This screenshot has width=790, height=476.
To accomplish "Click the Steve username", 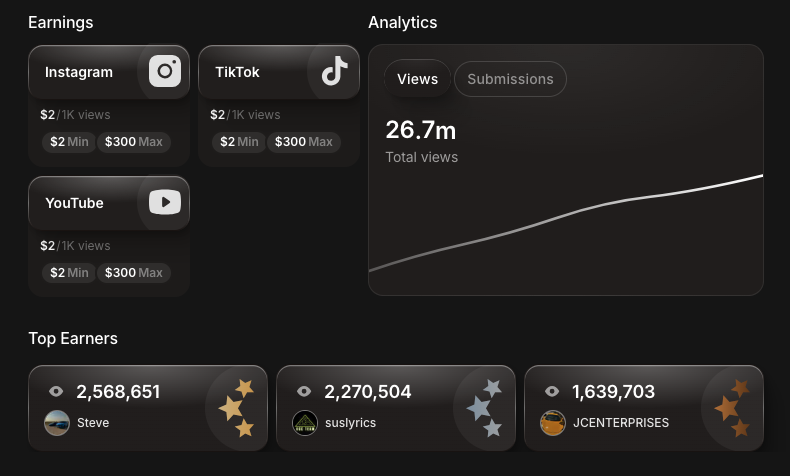I will click(x=93, y=423).
